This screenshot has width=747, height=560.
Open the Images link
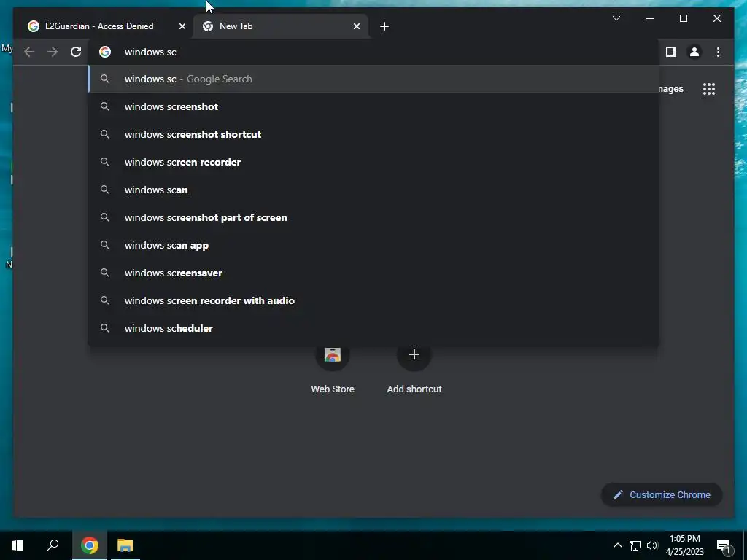[x=671, y=89]
